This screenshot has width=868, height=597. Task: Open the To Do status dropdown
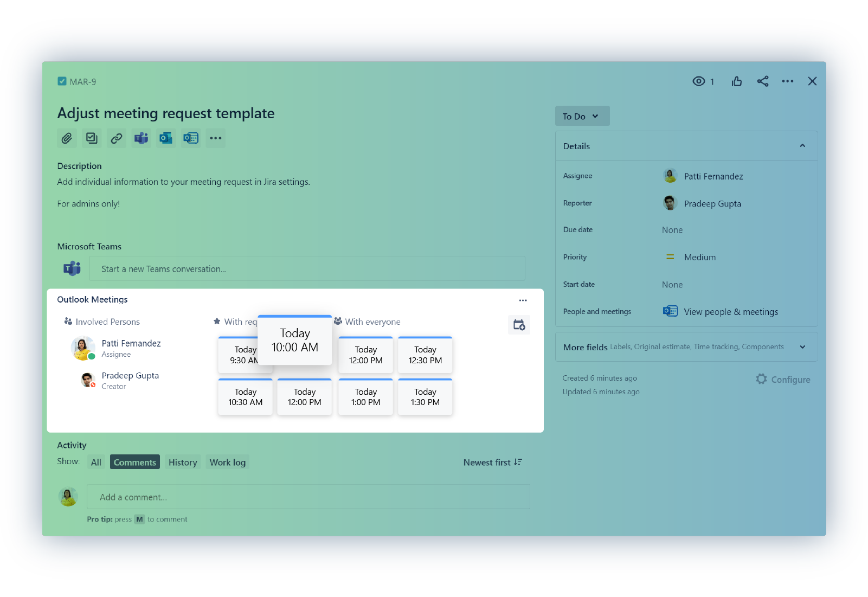pyautogui.click(x=582, y=116)
